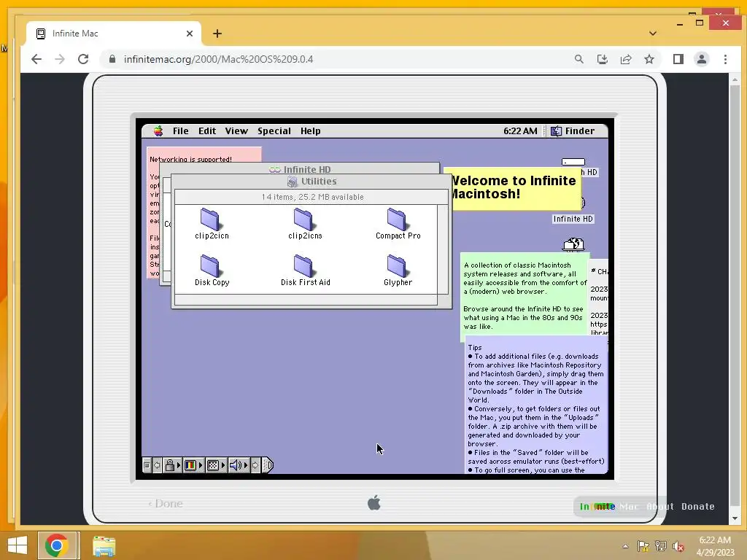Open the File menu

[181, 131]
